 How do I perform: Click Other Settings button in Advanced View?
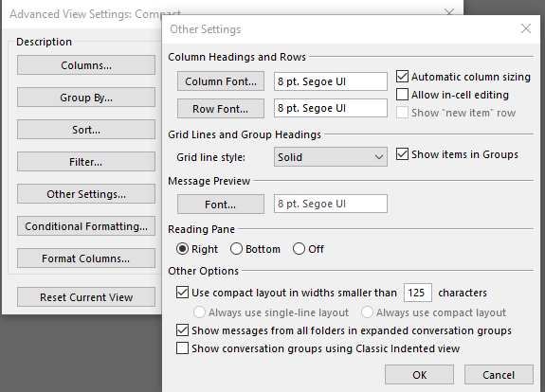pos(86,194)
